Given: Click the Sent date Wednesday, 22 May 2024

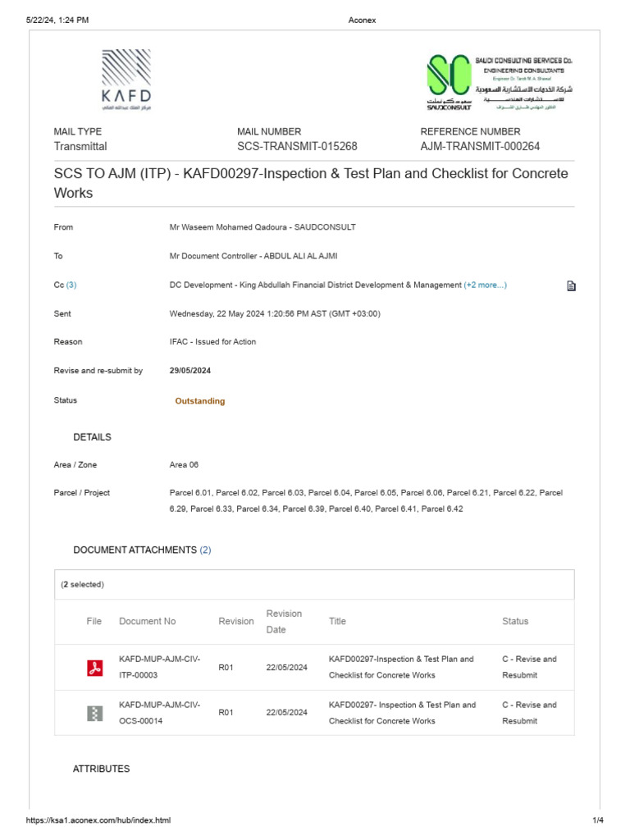Looking at the screenshot, I should coord(275,314).
